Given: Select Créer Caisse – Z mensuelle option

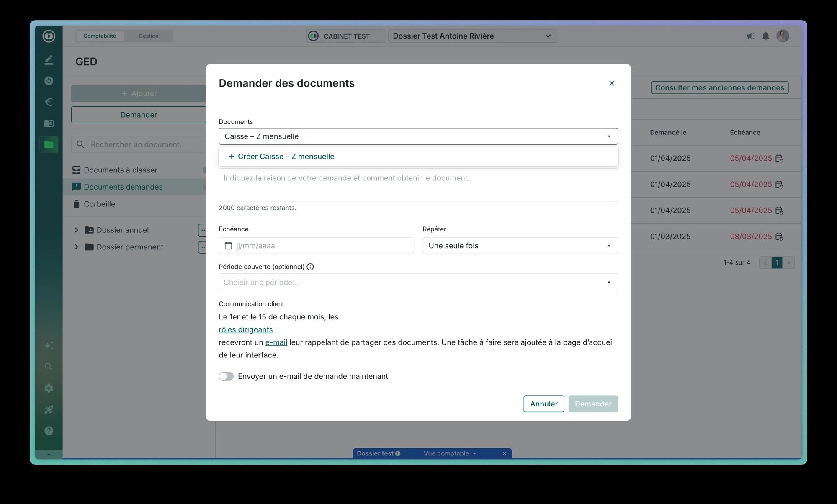Looking at the screenshot, I should 286,157.
